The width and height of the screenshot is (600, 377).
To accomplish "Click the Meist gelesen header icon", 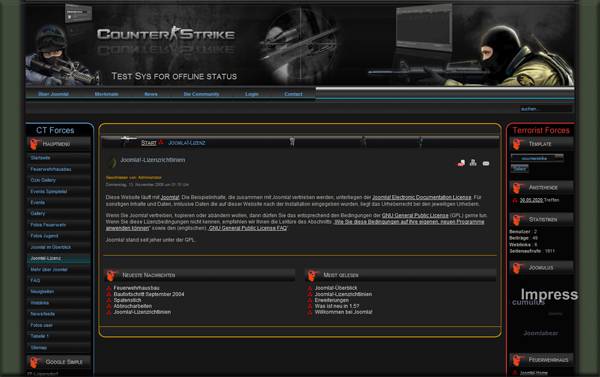I will (313, 275).
